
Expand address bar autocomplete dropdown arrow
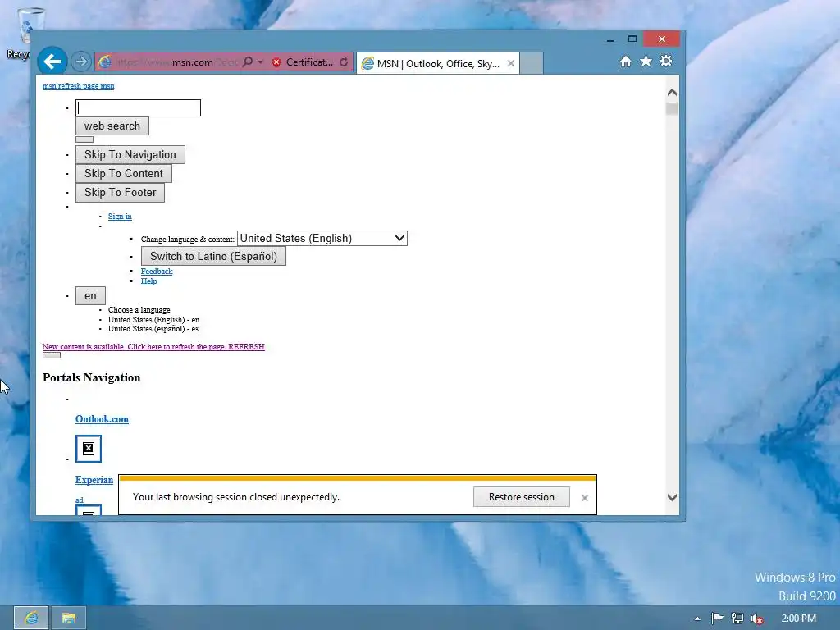point(260,62)
